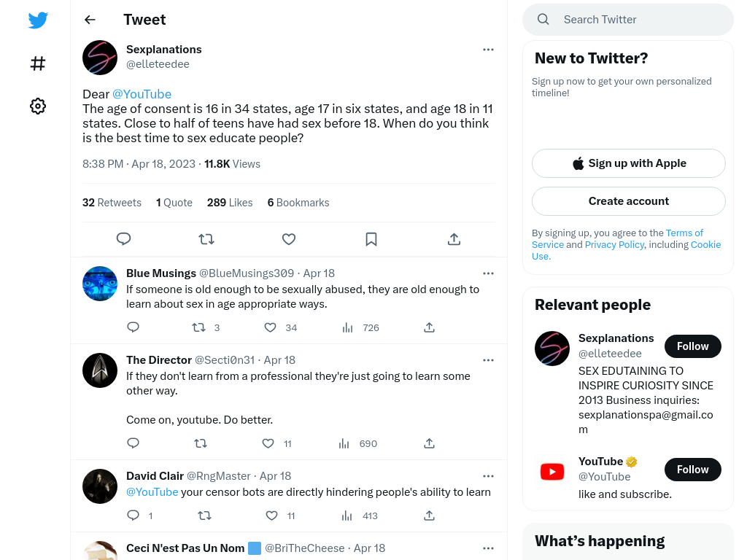Focus the Search Twitter field
Viewport: 747px width, 560px height.
628,20
